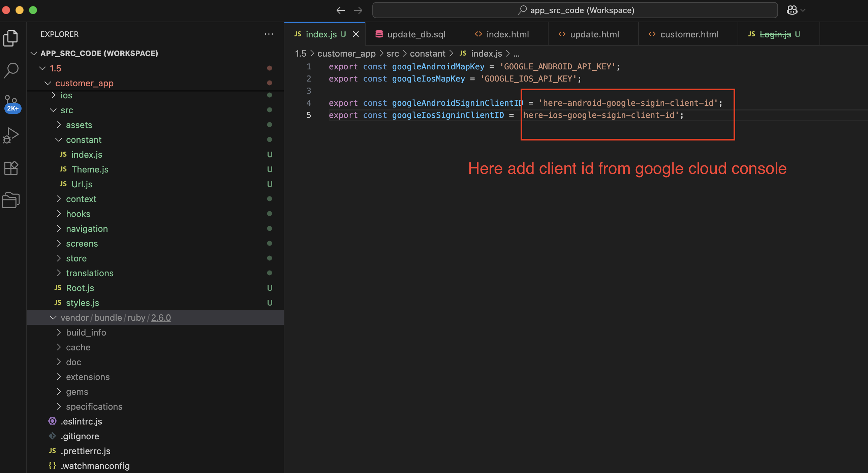Close the index.js editor tab

coord(355,34)
